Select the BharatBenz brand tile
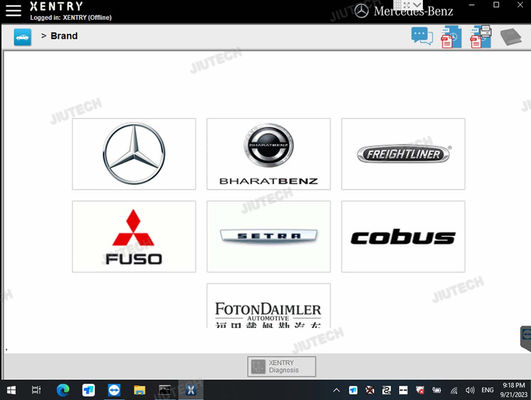Viewport: 531px width, 400px height. (x=269, y=154)
